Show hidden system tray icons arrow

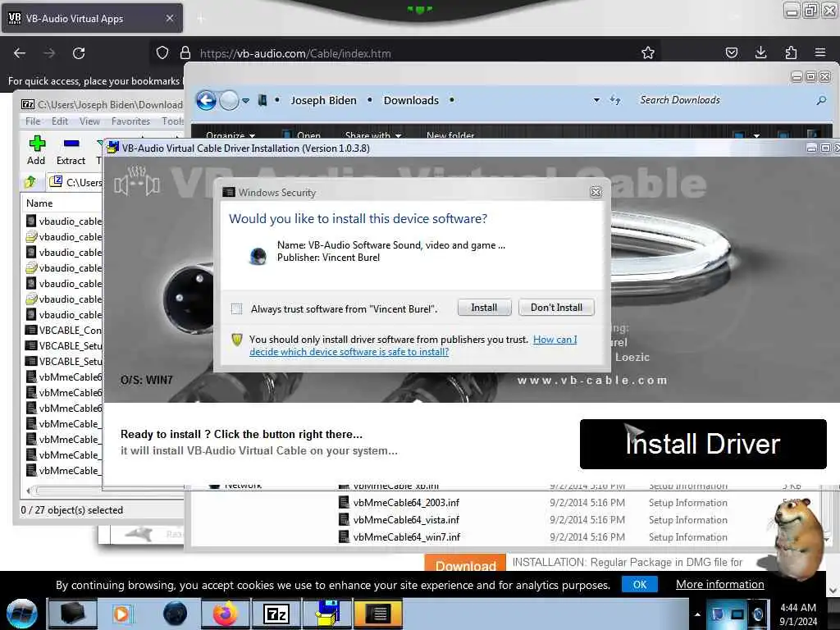(697, 614)
